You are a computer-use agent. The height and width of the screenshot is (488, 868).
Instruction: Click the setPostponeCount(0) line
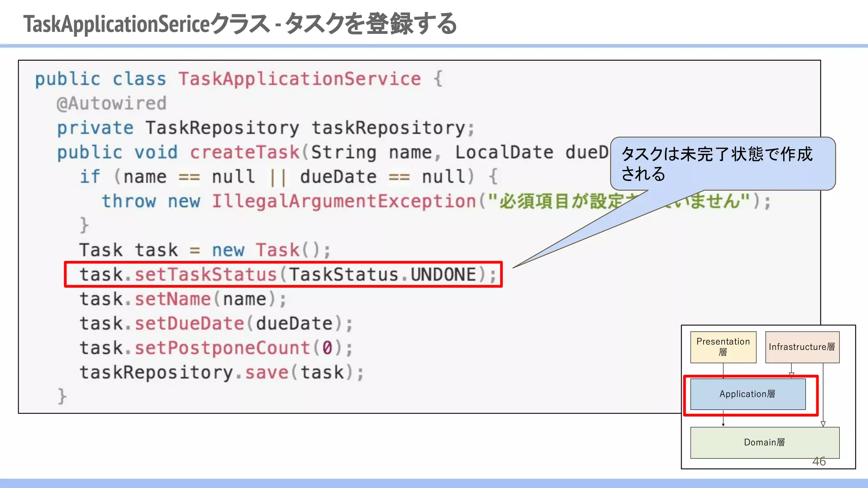point(216,348)
